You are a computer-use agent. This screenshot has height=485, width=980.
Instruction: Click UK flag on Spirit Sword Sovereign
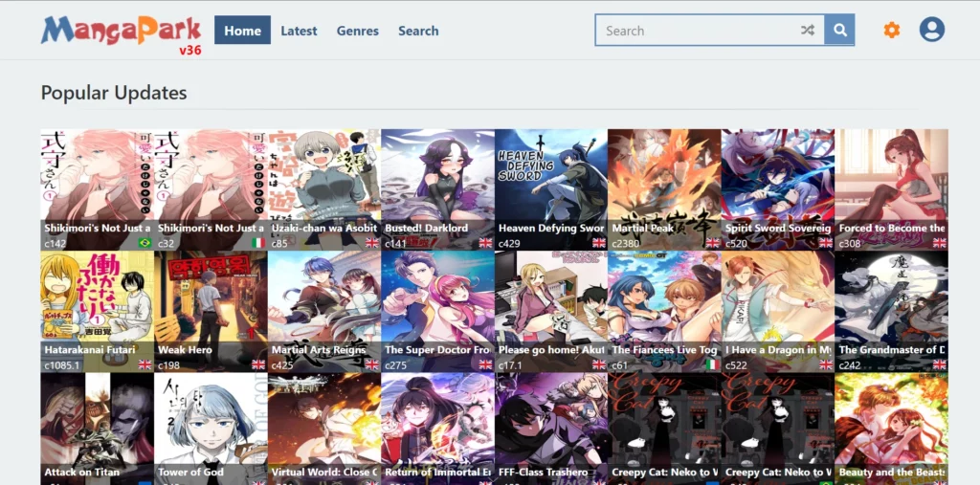click(x=826, y=243)
